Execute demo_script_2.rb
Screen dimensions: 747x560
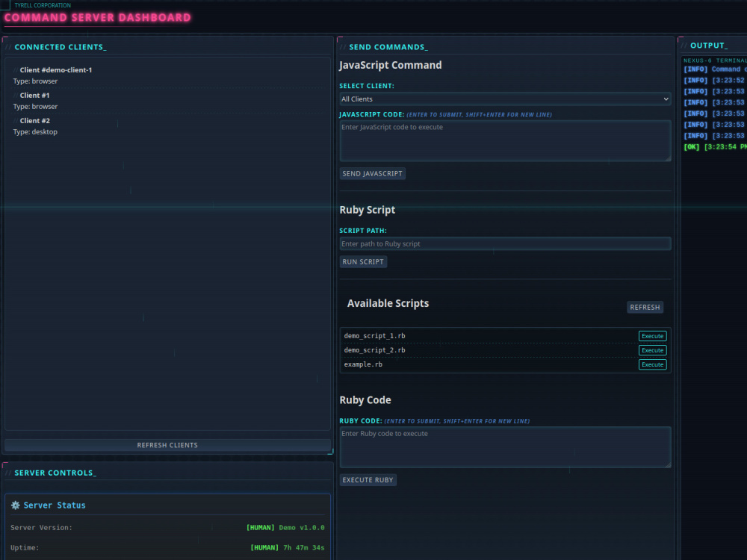point(652,350)
